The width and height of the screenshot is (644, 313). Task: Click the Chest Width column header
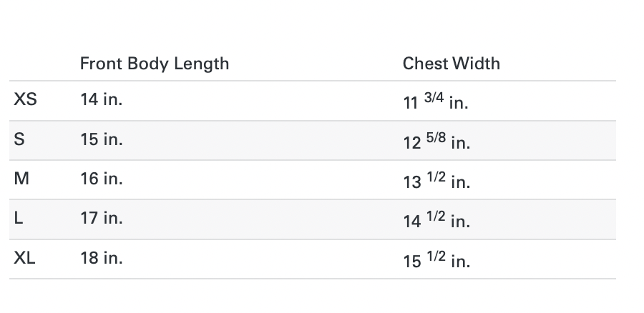[451, 64]
